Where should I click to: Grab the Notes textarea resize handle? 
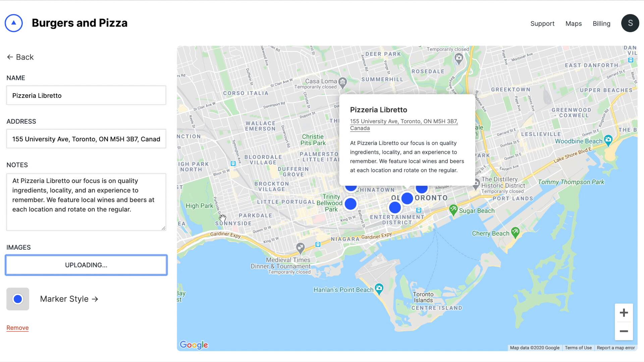click(x=163, y=228)
